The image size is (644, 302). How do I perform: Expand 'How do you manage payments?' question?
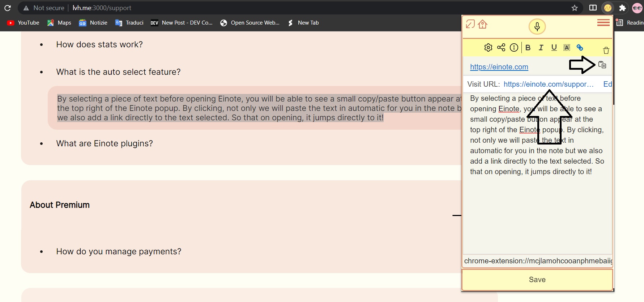119,251
